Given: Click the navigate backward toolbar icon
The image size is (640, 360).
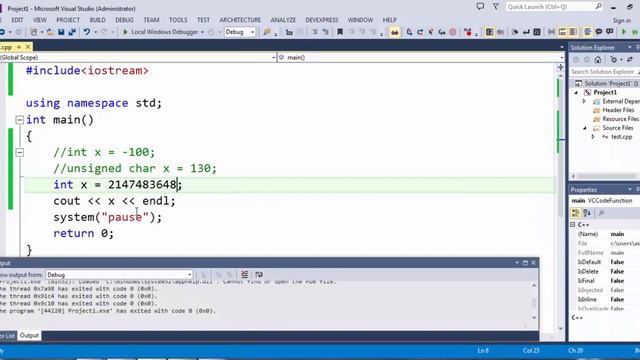Looking at the screenshot, I should pos(2,32).
